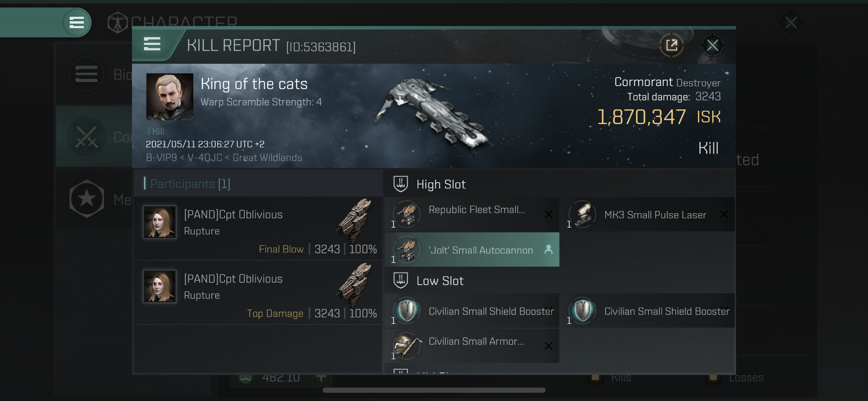Click the Rupture ship icon for Final Blow
Image resolution: width=868 pixels, height=401 pixels.
click(355, 219)
